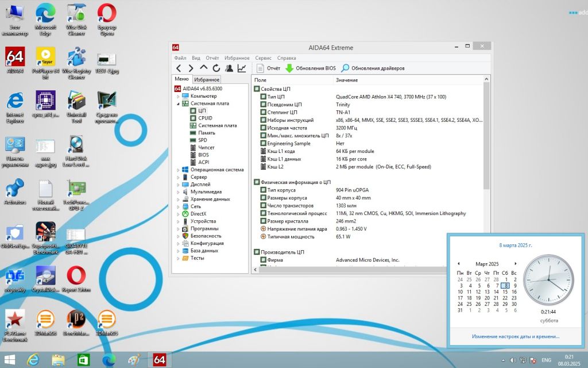The height and width of the screenshot is (368, 588).
Task: Click the up-level arrow toolbar icon
Action: (x=204, y=68)
